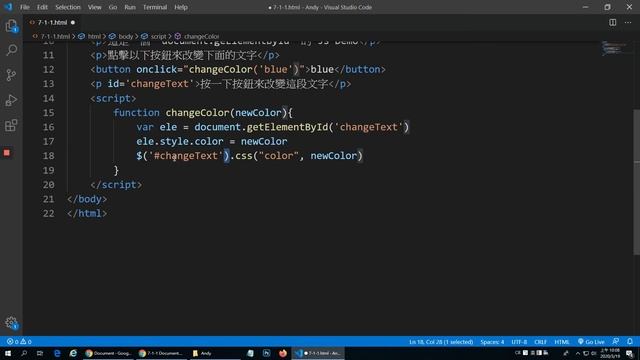Open the Search view in the activity bar
640x360 pixels.
(x=11, y=50)
